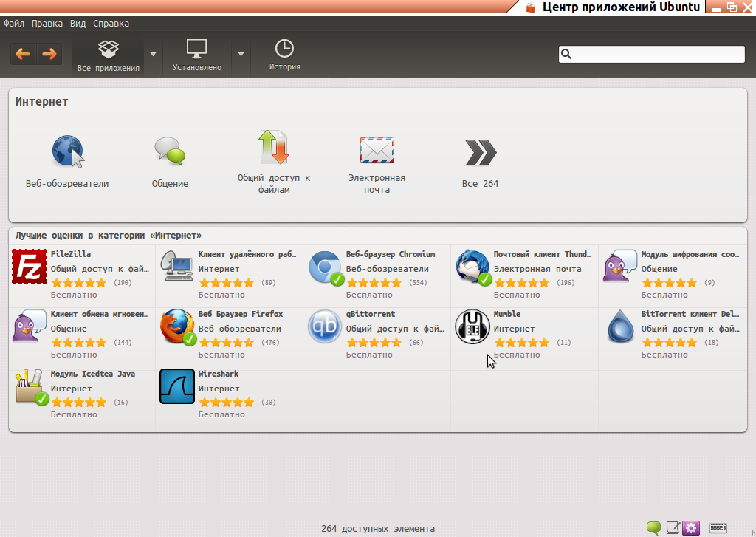Image resolution: width=756 pixels, height=537 pixels.
Task: Click the «Интернет» section heading at top
Action: point(42,102)
